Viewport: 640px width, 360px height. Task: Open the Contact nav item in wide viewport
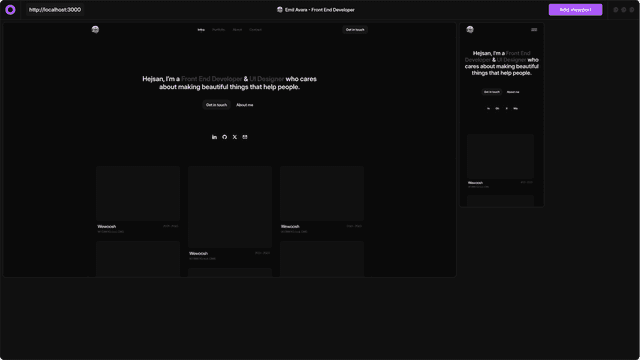(x=255, y=30)
